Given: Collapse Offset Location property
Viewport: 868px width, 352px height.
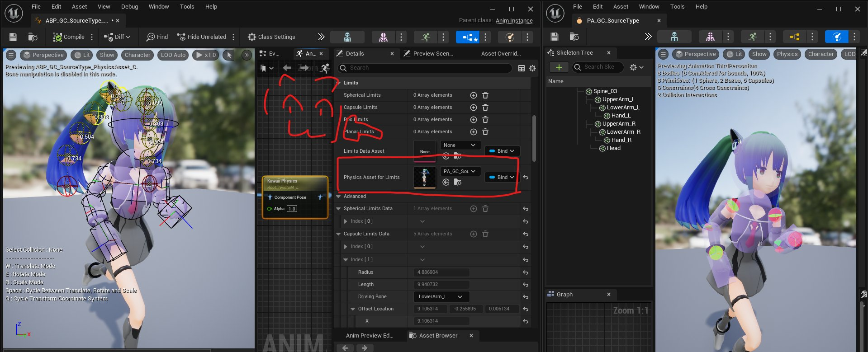Looking at the screenshot, I should (x=353, y=309).
